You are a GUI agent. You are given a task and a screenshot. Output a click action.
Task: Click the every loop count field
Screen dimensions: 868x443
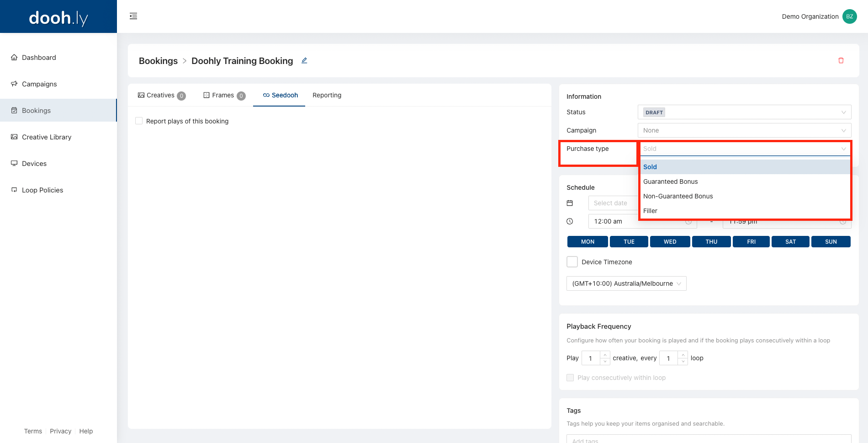669,358
